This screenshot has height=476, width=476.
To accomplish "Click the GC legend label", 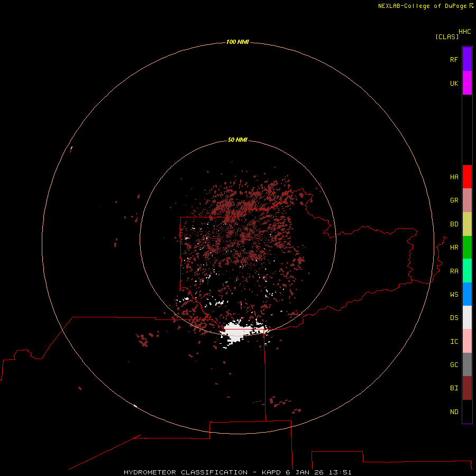I will click(454, 364).
